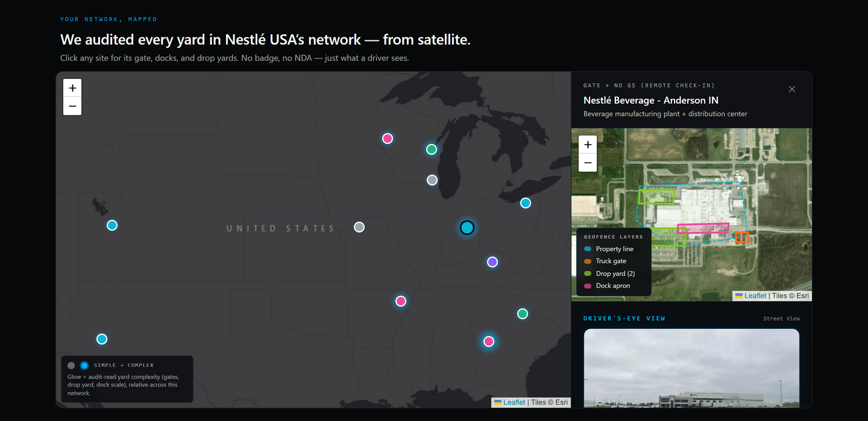Zoom out on the Anderson satellite map

tap(588, 163)
